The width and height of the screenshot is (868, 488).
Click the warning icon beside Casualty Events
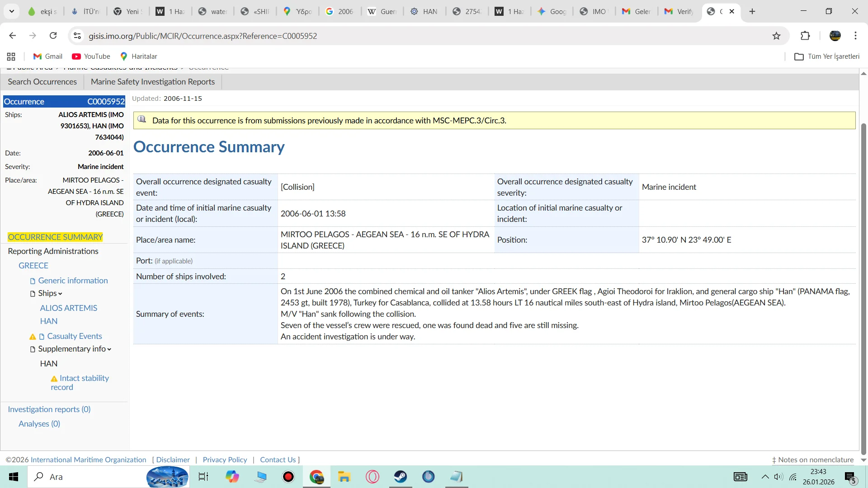coord(33,337)
